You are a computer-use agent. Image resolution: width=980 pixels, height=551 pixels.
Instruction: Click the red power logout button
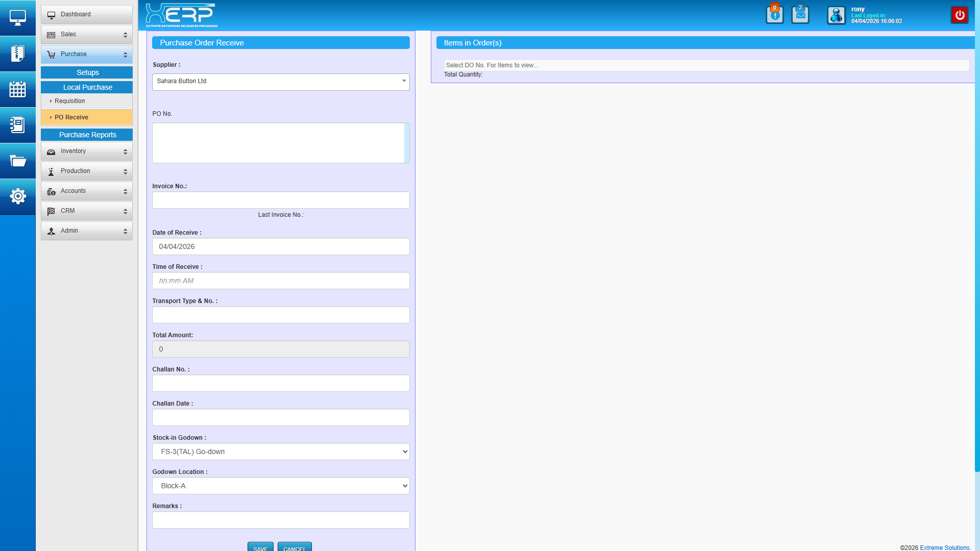coord(960,15)
